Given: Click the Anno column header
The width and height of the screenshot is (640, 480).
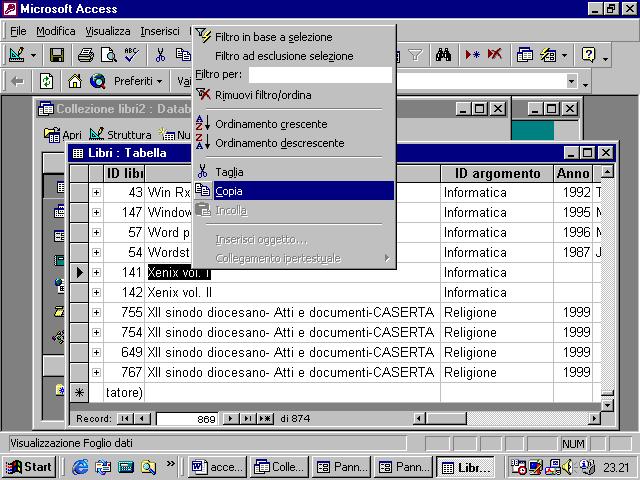Looking at the screenshot, I should [573, 174].
